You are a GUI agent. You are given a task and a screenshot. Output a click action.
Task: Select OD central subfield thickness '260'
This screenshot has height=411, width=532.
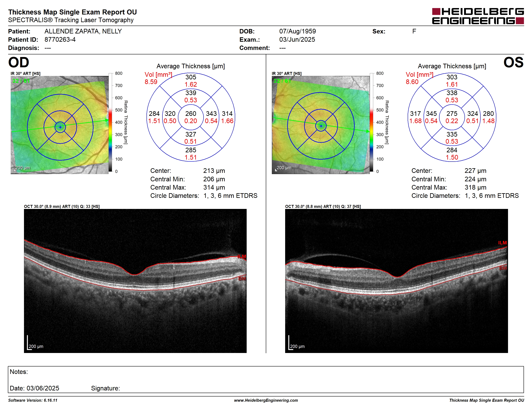191,114
